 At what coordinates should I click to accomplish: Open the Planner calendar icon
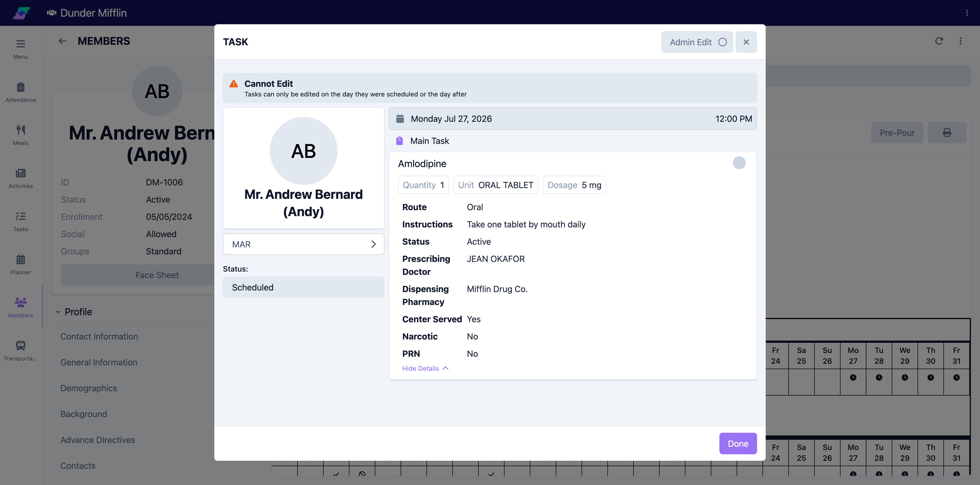[20, 260]
